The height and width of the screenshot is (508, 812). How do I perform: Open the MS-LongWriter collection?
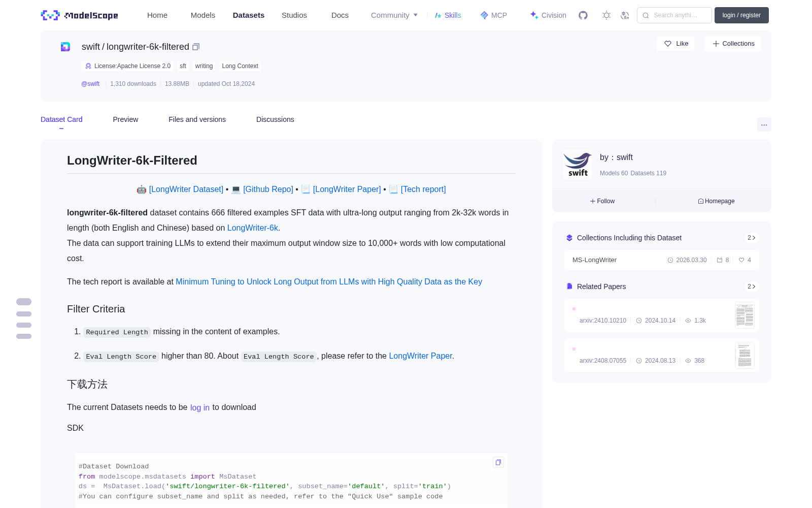click(x=662, y=260)
